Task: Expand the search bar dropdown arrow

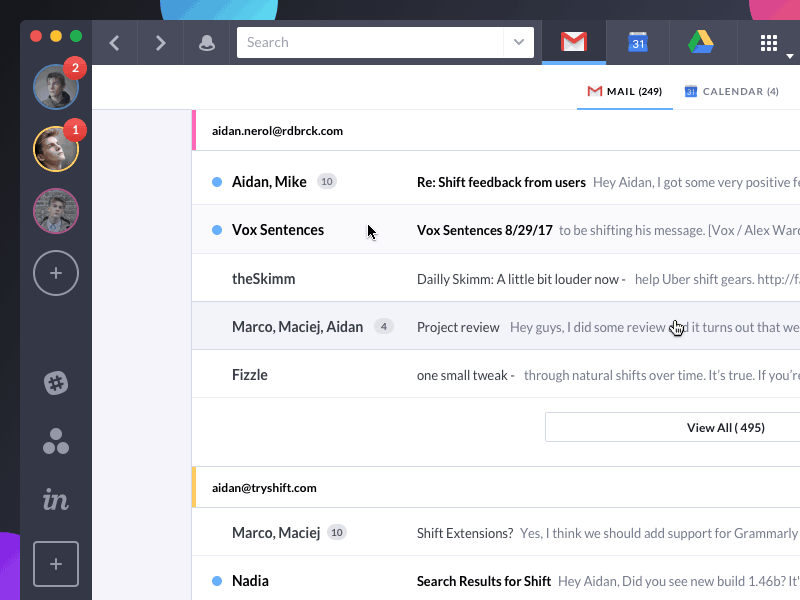Action: [x=518, y=42]
